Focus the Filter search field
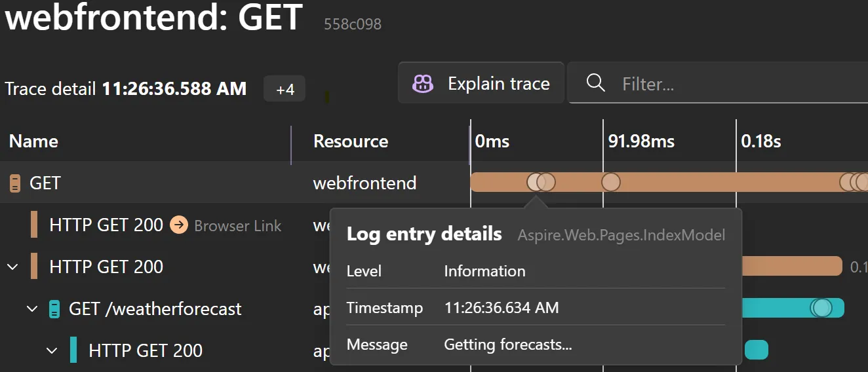The width and height of the screenshot is (868, 372). pyautogui.click(x=718, y=83)
